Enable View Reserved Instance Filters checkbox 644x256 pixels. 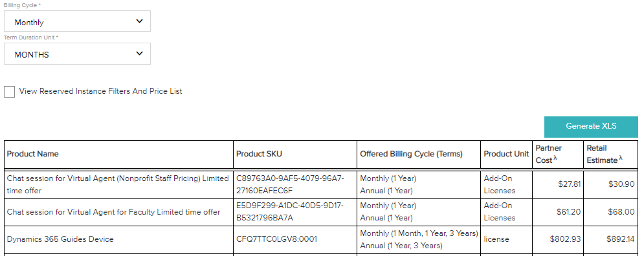[x=10, y=92]
